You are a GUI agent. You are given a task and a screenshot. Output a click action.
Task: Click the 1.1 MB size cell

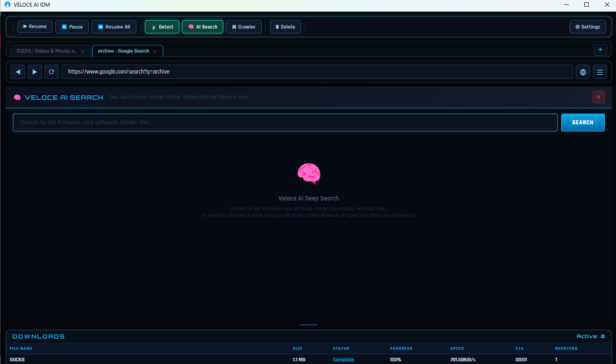(x=299, y=360)
